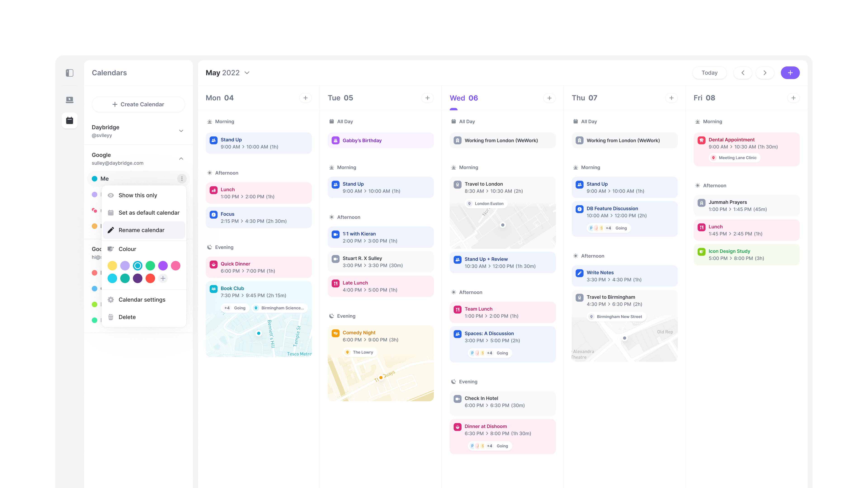The width and height of the screenshot is (868, 488).
Task: Go to previous week arrow
Action: [743, 73]
